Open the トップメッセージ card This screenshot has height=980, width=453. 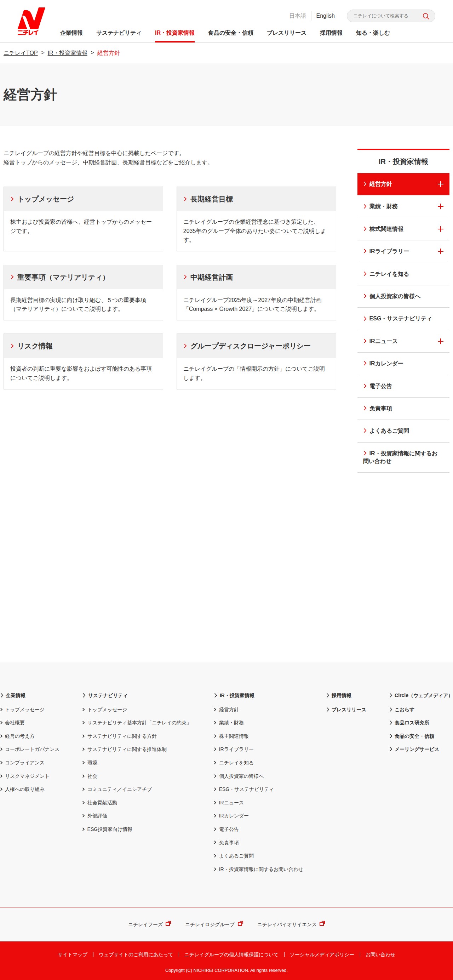coord(83,219)
